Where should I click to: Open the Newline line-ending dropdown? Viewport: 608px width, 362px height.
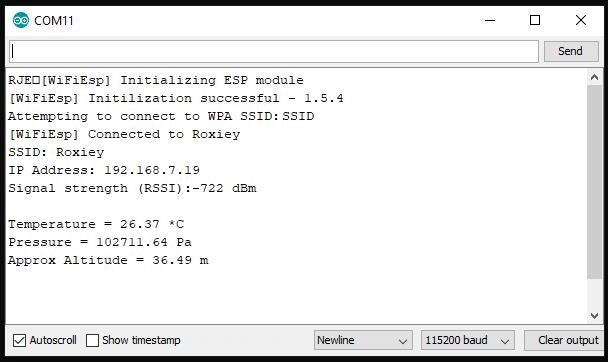[x=363, y=340]
